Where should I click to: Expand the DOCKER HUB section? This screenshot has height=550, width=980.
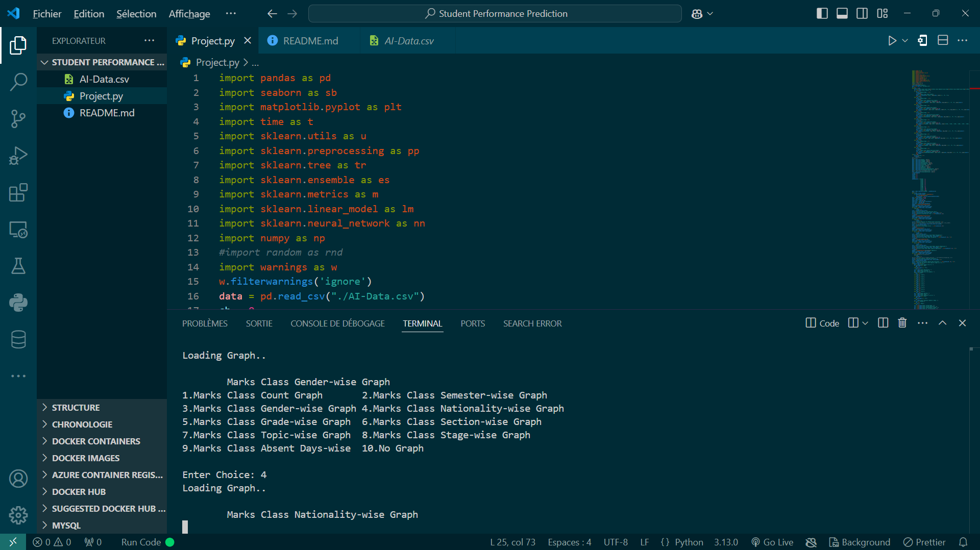pos(102,492)
